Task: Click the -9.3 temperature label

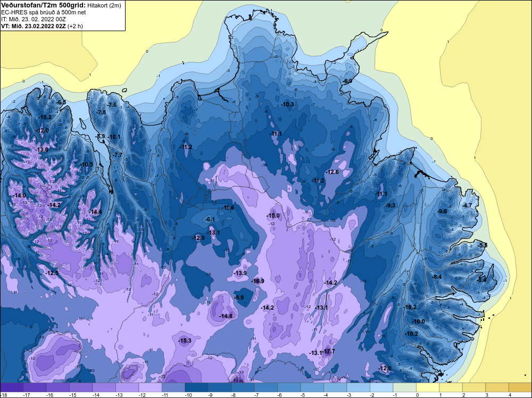Action: (x=390, y=205)
